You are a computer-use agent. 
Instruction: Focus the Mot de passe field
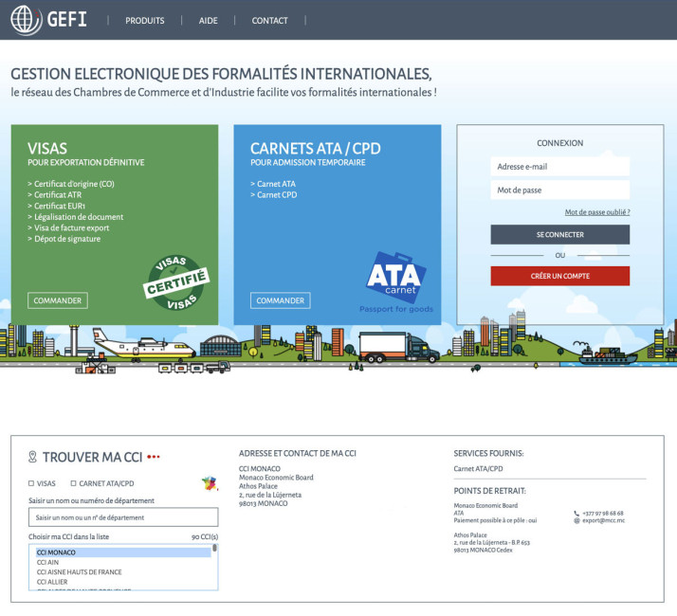point(560,190)
